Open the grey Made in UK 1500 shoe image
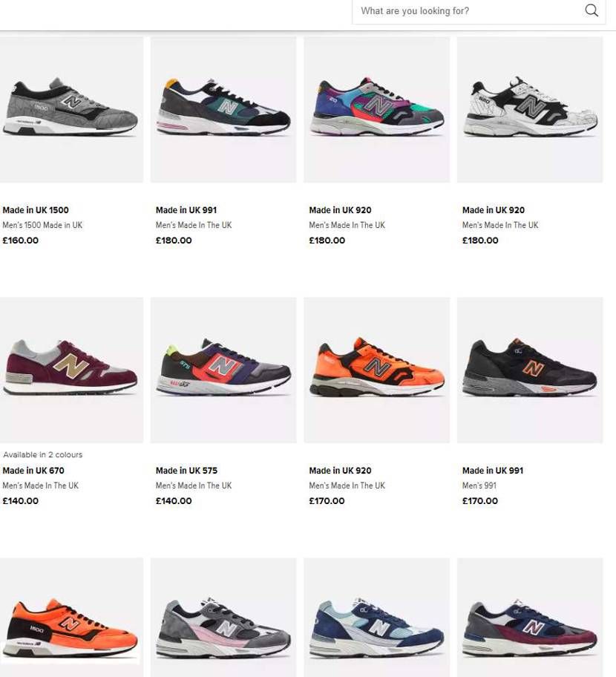616x677 pixels. click(71, 109)
